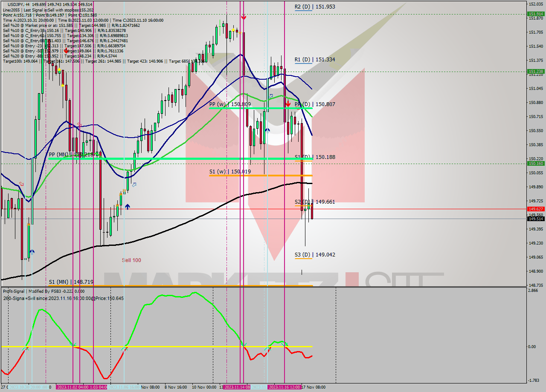The height and width of the screenshot is (392, 546).
Task: Click the 10 Nov 00:00 time axis label
Action: [x=204, y=387]
